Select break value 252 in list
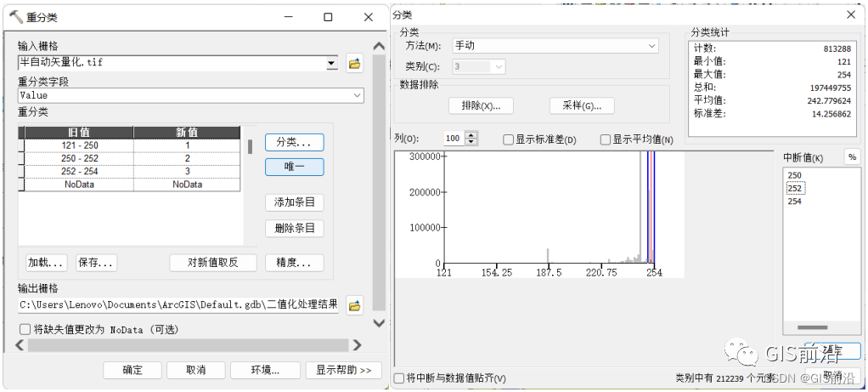The width and height of the screenshot is (868, 392). click(x=794, y=189)
